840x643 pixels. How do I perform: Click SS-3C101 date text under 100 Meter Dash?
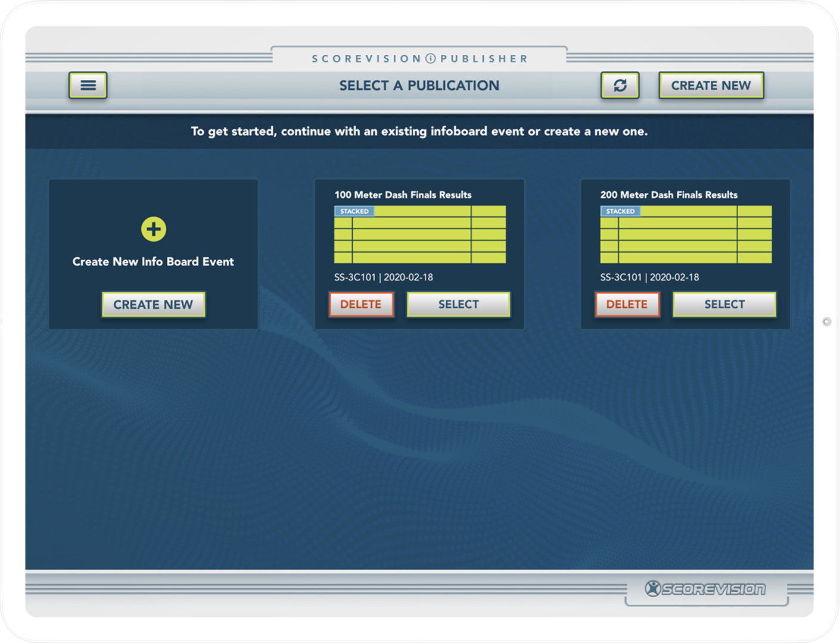pos(384,277)
